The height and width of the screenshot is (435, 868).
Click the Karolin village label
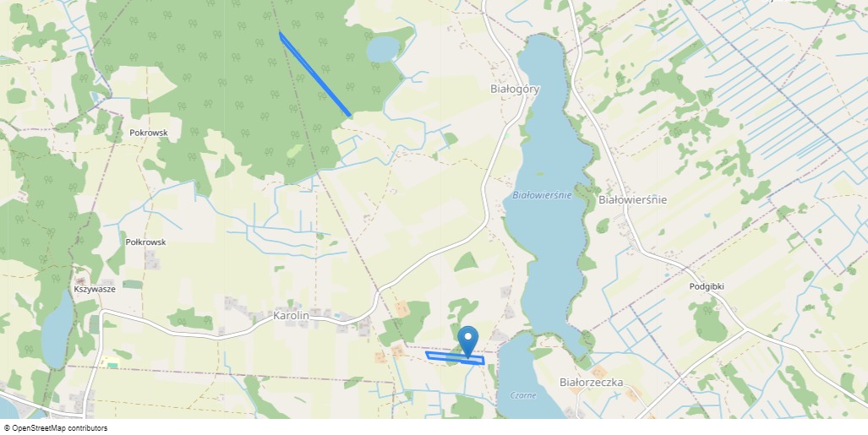pyautogui.click(x=291, y=315)
